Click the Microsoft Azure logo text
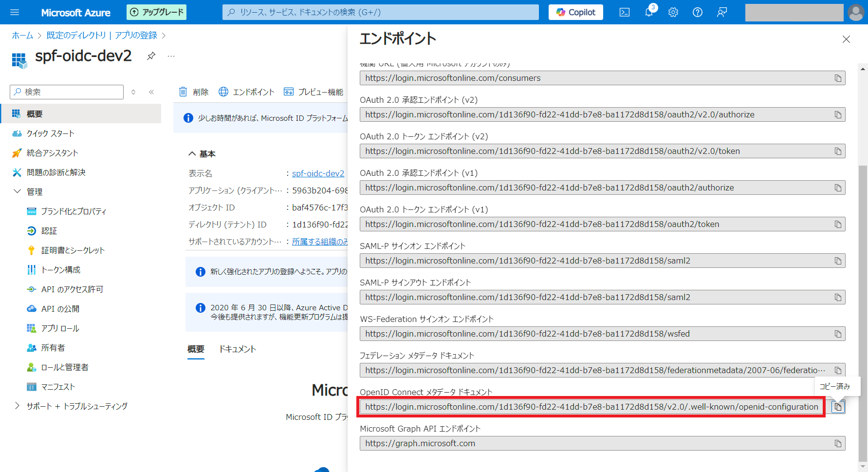 click(x=76, y=13)
